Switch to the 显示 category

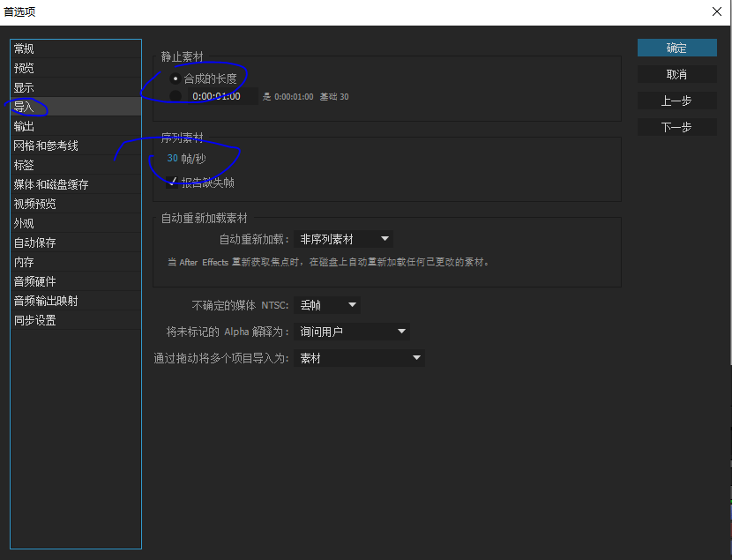coord(76,87)
